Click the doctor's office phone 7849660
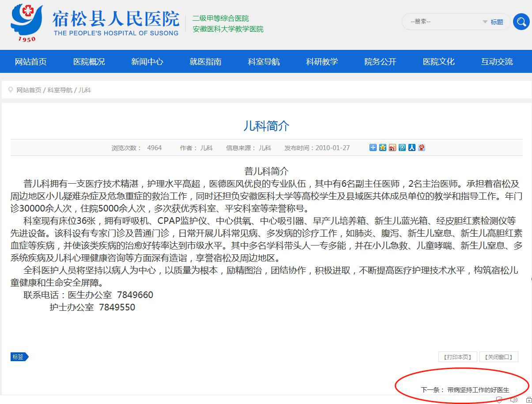 (135, 295)
